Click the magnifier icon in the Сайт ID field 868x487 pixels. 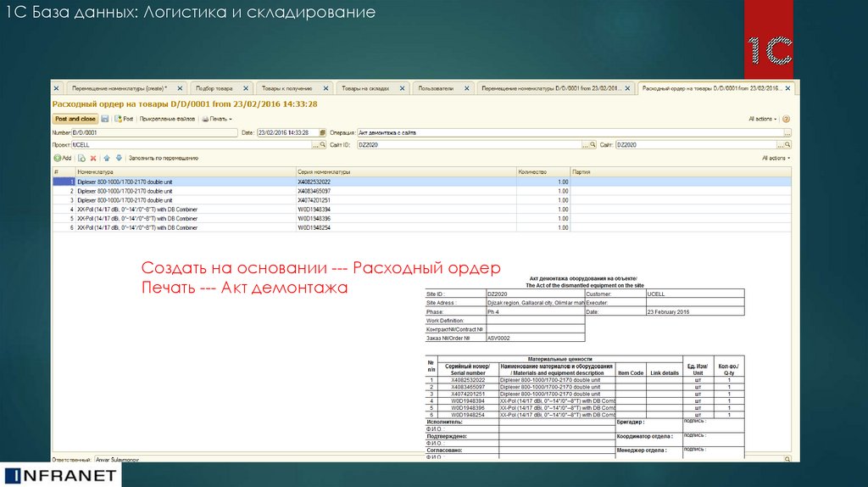click(x=593, y=144)
